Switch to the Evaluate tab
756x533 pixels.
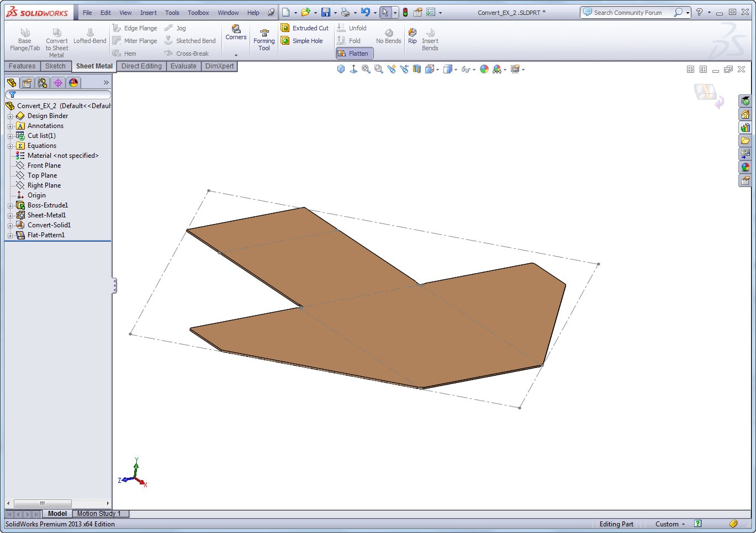coord(183,66)
